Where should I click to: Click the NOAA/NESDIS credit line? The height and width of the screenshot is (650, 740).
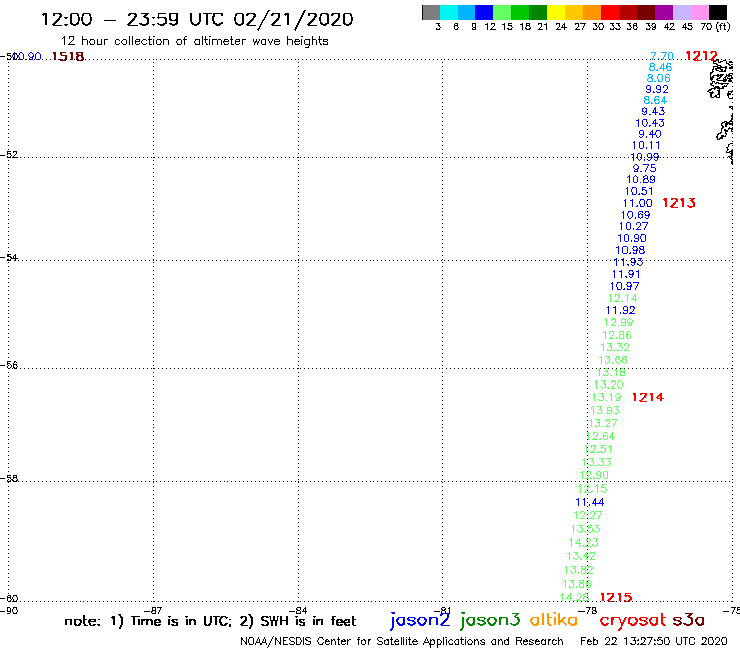click(x=402, y=641)
